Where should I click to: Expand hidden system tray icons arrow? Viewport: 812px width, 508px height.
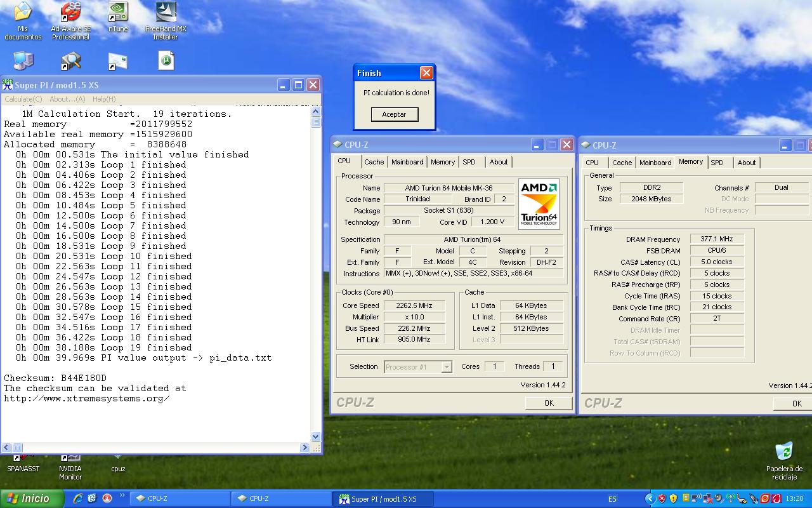click(x=650, y=498)
